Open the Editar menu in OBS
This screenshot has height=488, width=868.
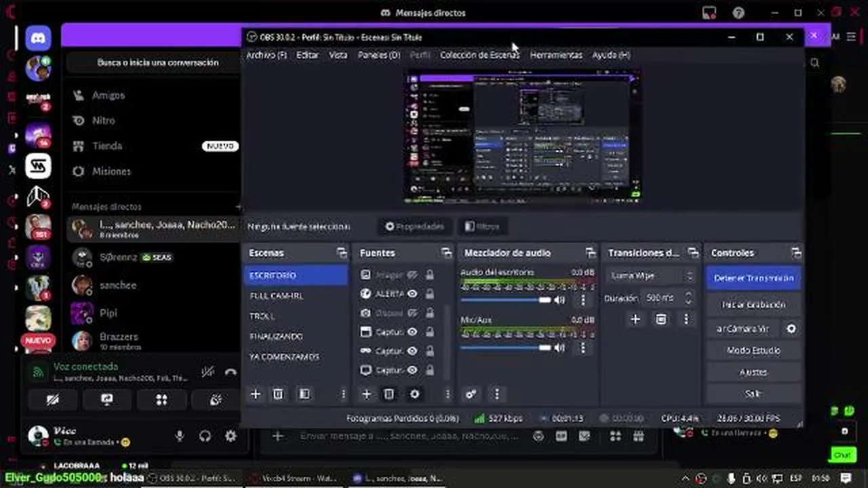(307, 55)
